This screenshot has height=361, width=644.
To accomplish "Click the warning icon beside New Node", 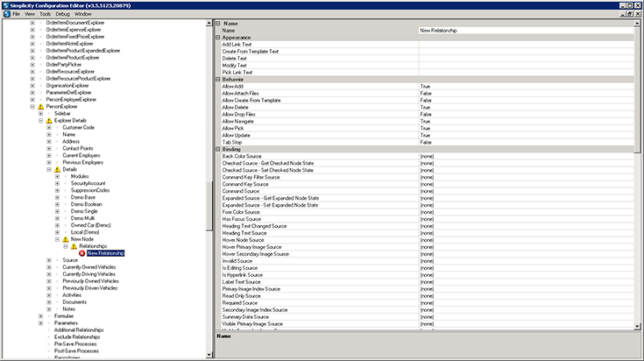I will (x=66, y=239).
